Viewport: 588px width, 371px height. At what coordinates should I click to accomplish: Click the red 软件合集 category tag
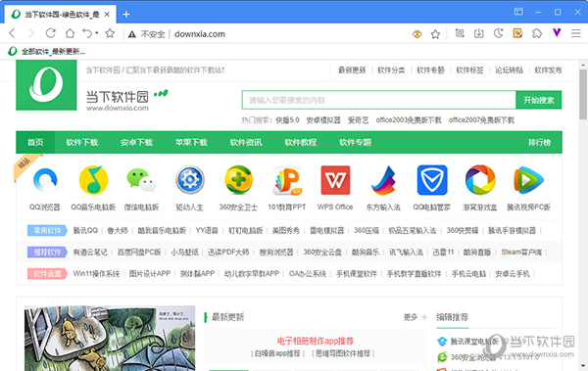point(47,274)
